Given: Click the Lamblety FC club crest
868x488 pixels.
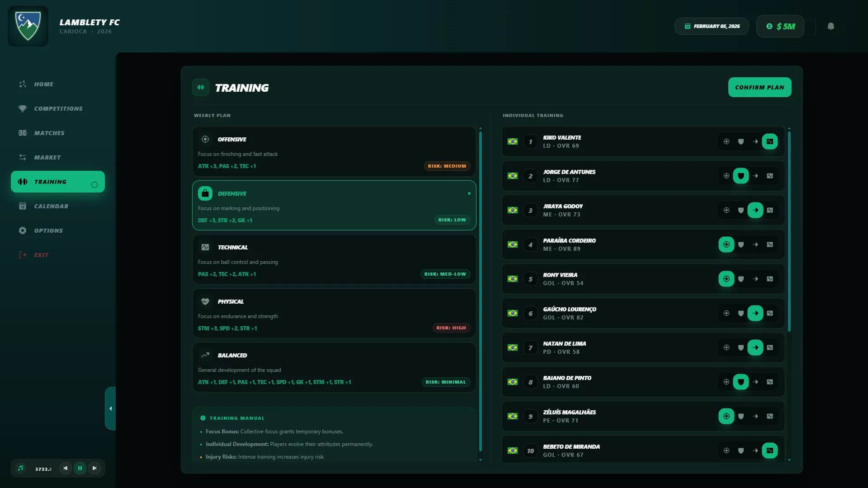Looking at the screenshot, I should (28, 26).
